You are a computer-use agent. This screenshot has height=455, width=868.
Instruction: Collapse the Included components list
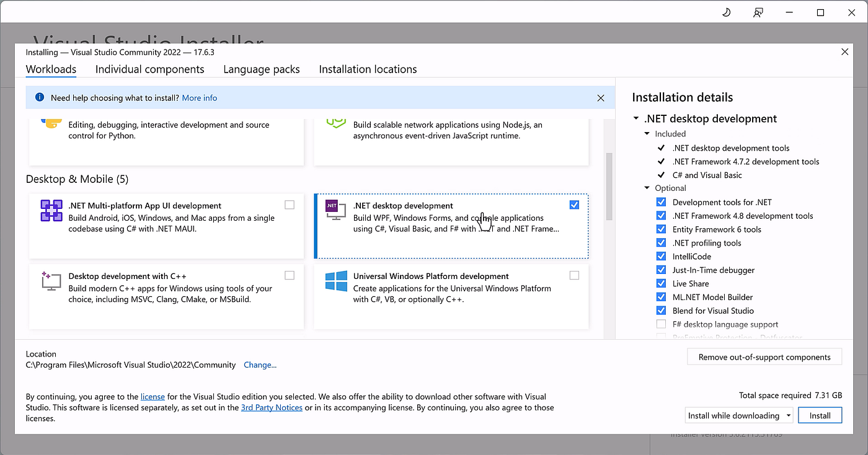647,134
